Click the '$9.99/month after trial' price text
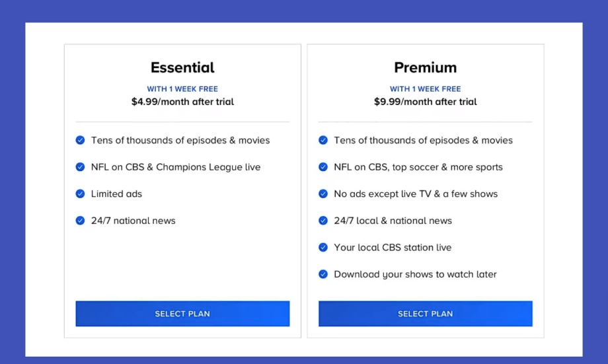 pyautogui.click(x=425, y=102)
